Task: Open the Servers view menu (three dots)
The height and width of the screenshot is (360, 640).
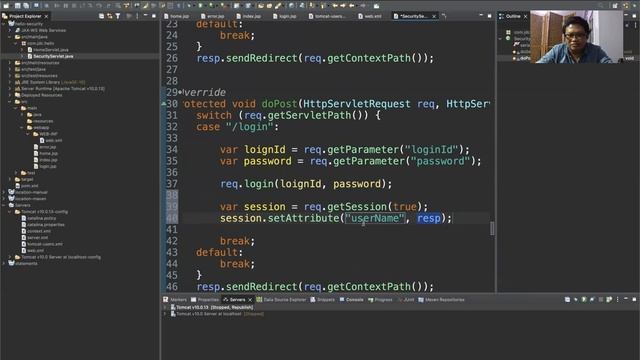Action: (617, 300)
